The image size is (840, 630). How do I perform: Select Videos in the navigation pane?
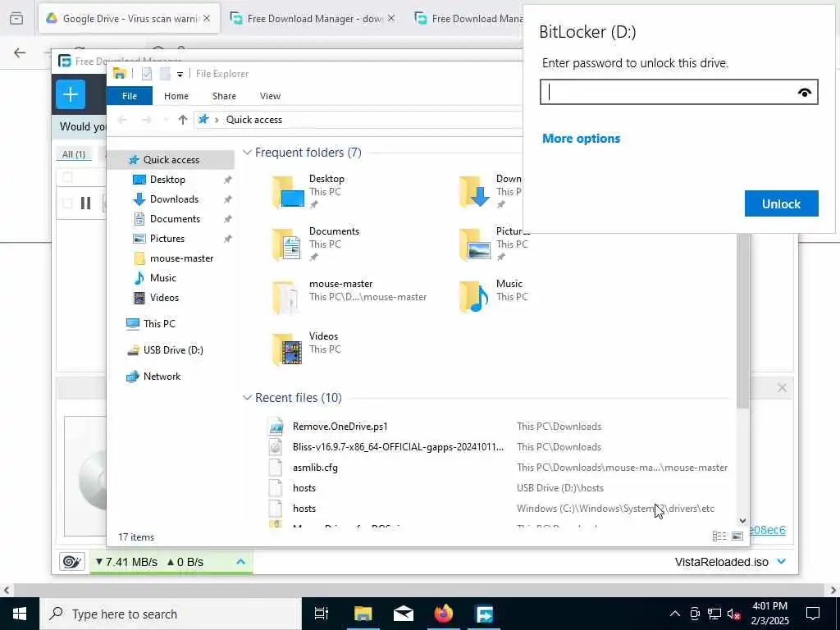[164, 298]
